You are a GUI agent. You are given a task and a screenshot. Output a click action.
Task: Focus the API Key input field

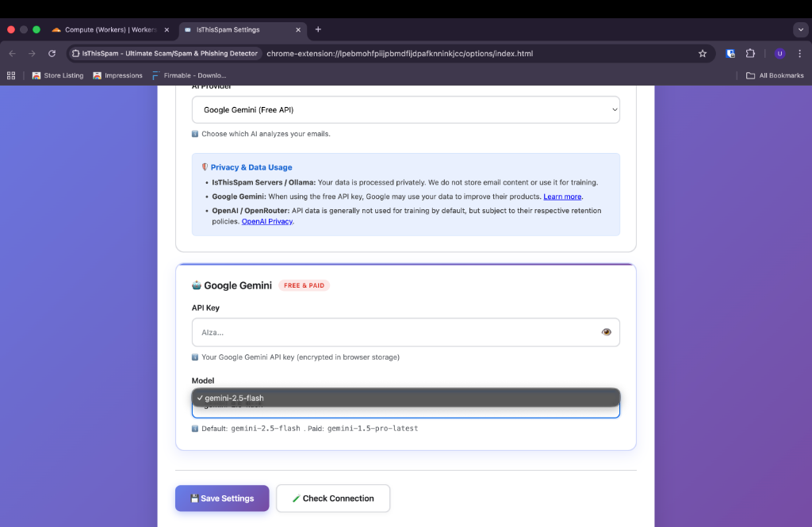click(x=393, y=332)
